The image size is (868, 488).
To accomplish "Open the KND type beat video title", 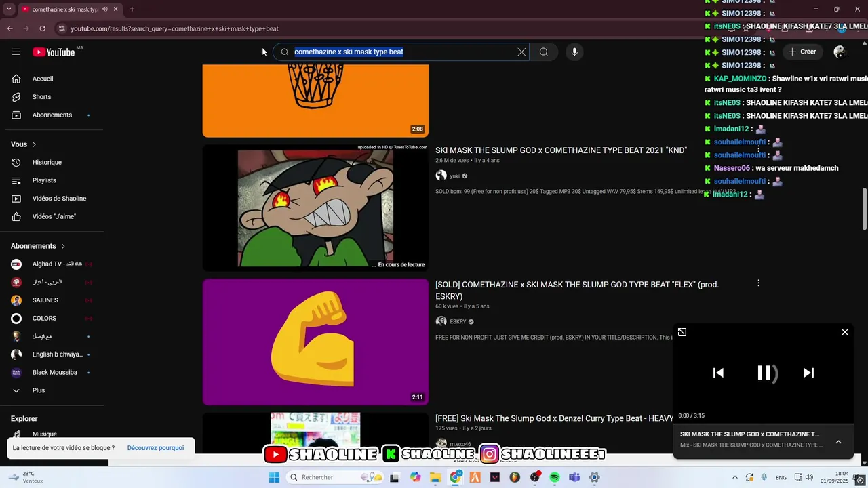I will click(561, 150).
